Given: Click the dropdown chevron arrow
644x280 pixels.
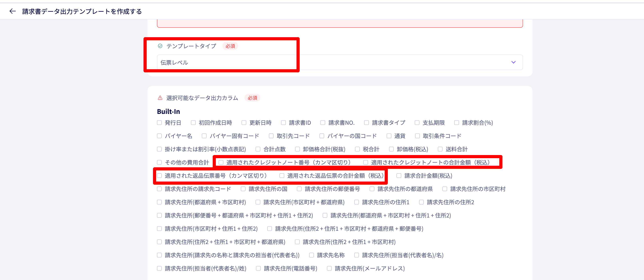Looking at the screenshot, I should tap(513, 62).
